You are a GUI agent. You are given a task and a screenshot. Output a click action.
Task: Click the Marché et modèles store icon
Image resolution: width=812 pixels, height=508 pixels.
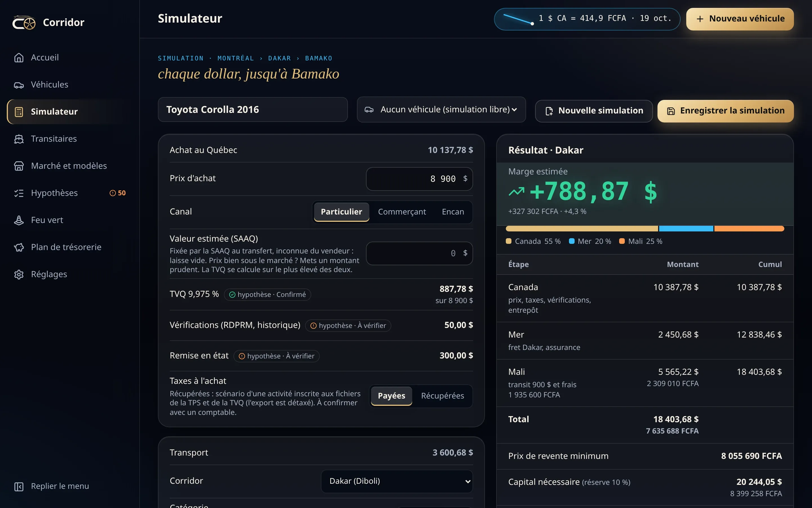pos(19,166)
